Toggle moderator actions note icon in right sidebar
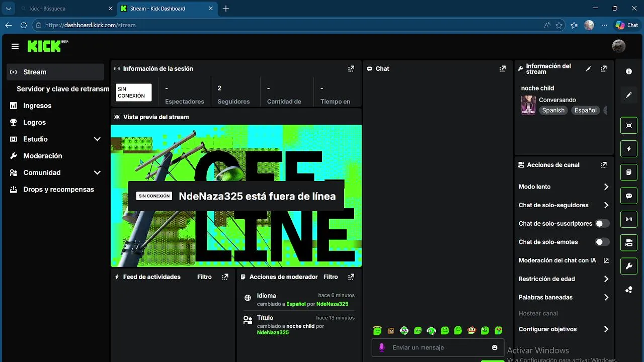Screen dimensions: 644x362 pyautogui.click(x=629, y=172)
